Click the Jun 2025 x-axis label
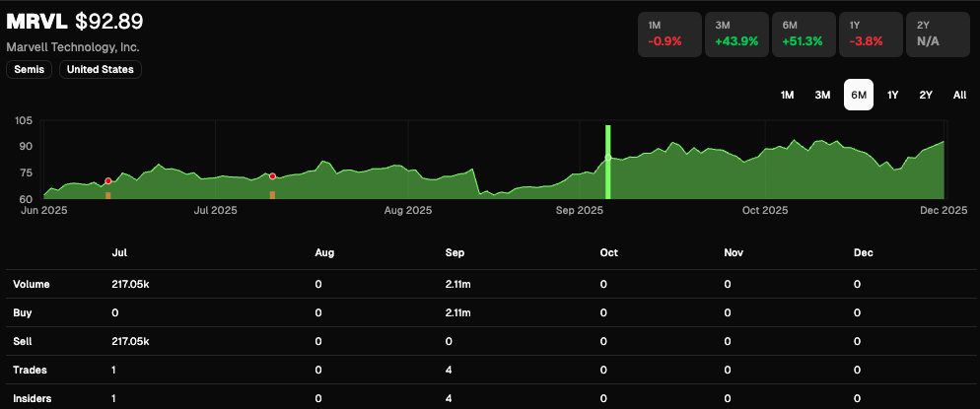 (x=43, y=211)
